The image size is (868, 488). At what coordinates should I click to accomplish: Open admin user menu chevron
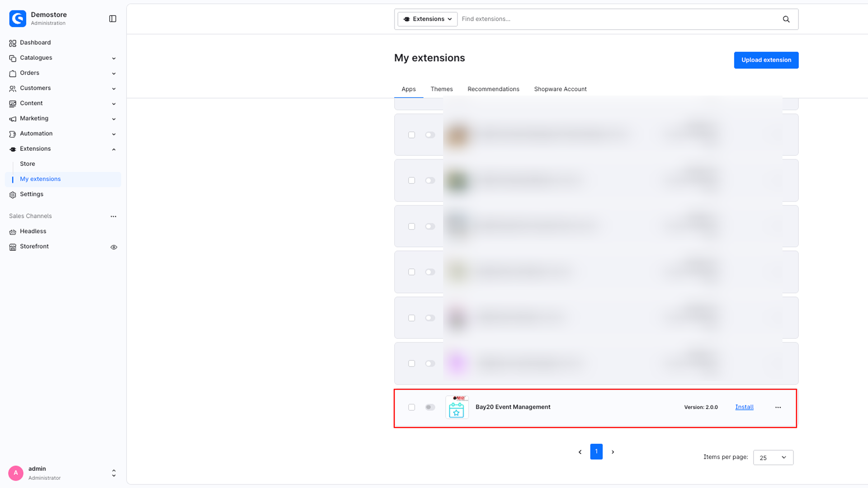coord(114,473)
